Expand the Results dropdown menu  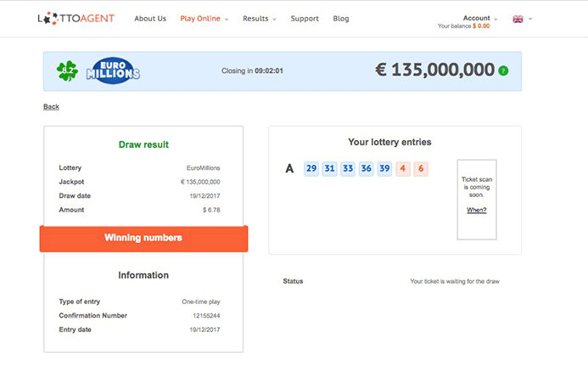pyautogui.click(x=259, y=19)
